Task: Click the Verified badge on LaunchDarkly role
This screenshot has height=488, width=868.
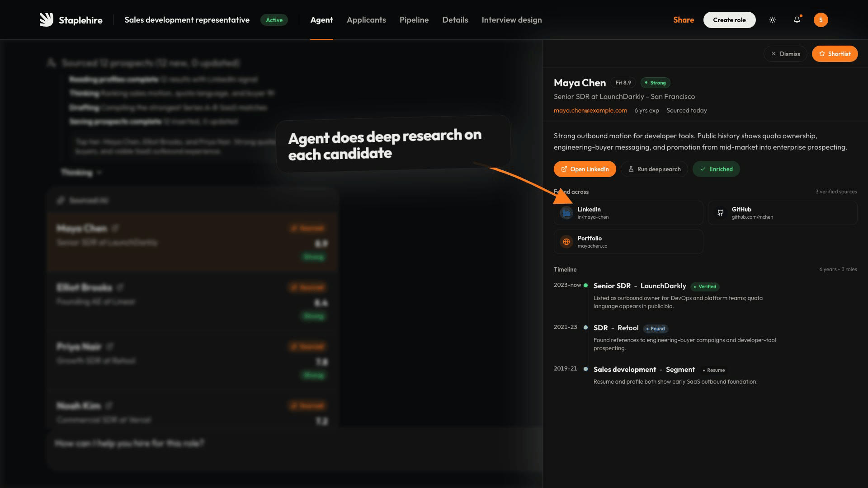Action: pyautogui.click(x=705, y=286)
